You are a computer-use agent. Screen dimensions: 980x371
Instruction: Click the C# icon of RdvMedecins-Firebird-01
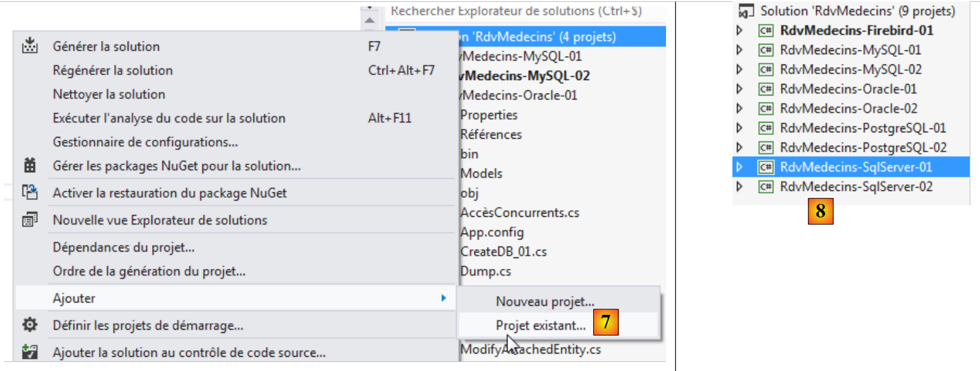(765, 30)
